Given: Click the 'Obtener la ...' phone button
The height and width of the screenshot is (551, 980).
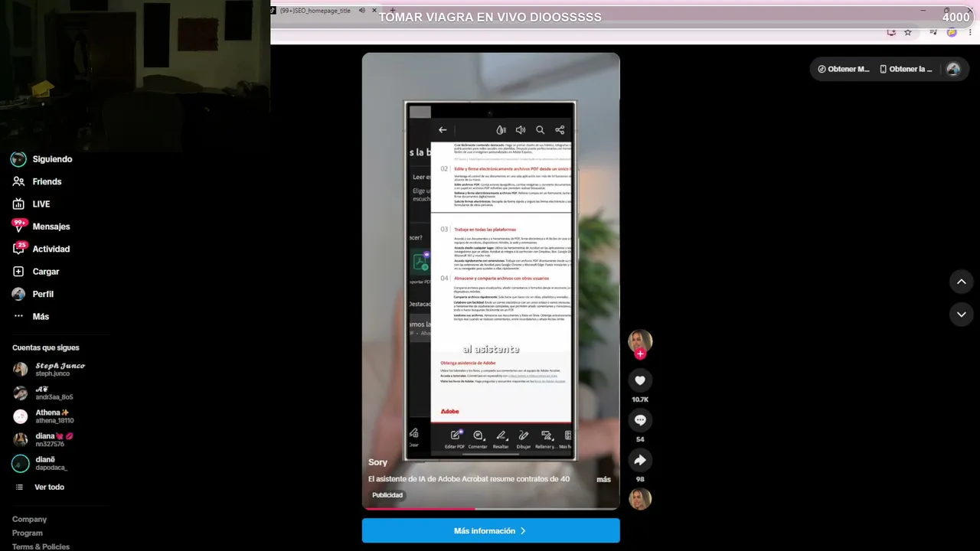Looking at the screenshot, I should pyautogui.click(x=906, y=69).
